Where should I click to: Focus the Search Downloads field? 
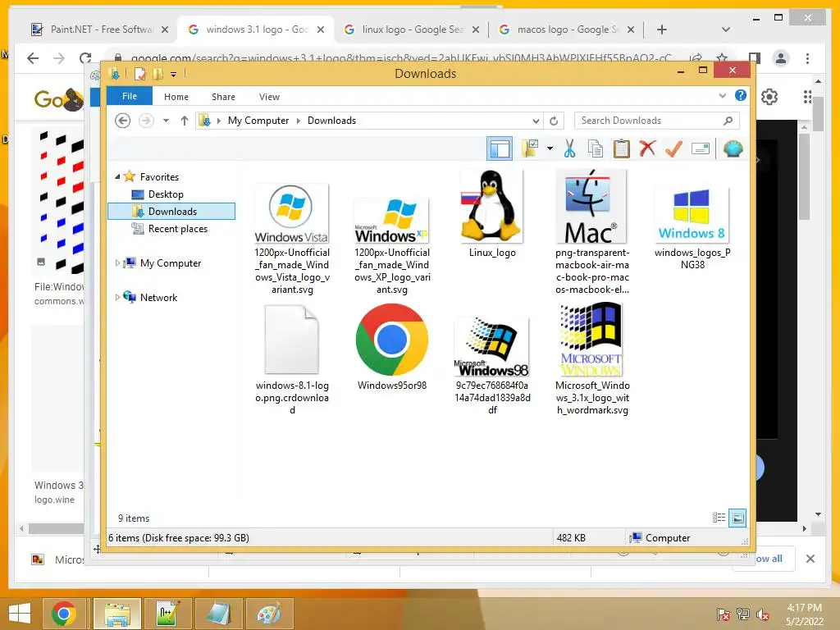point(656,121)
